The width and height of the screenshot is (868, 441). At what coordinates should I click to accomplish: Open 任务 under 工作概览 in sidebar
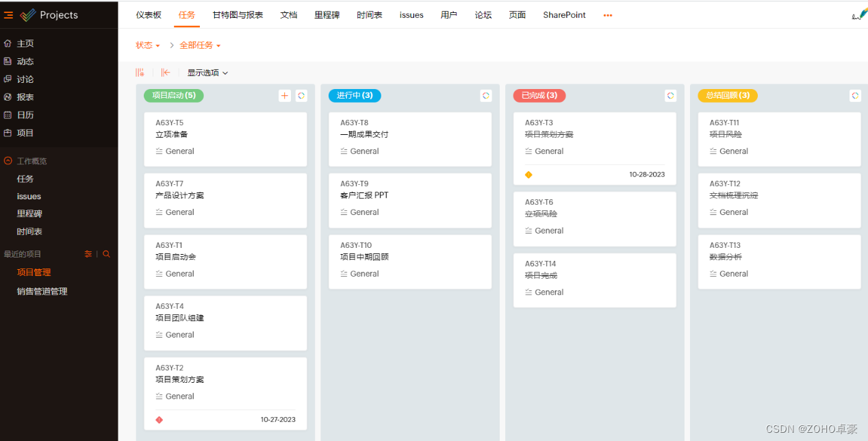[x=25, y=179]
